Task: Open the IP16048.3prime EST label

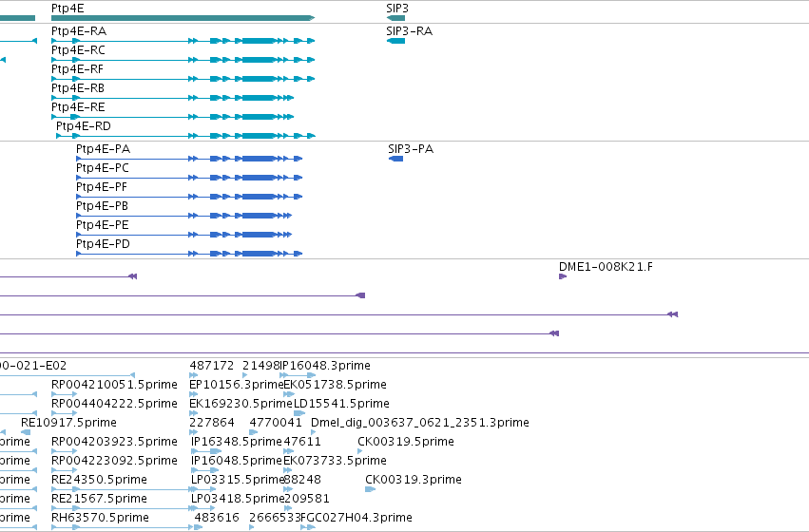Action: click(x=324, y=366)
